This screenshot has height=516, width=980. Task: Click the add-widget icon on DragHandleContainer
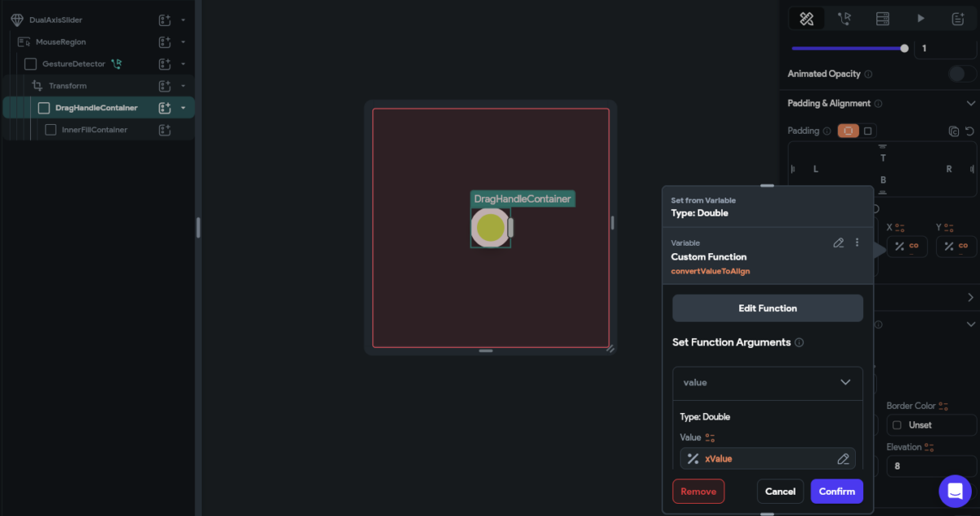[x=163, y=107]
